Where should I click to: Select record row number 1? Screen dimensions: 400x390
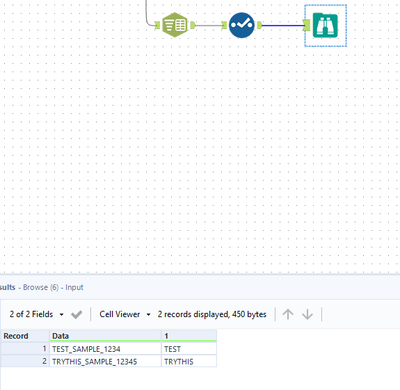(25, 349)
